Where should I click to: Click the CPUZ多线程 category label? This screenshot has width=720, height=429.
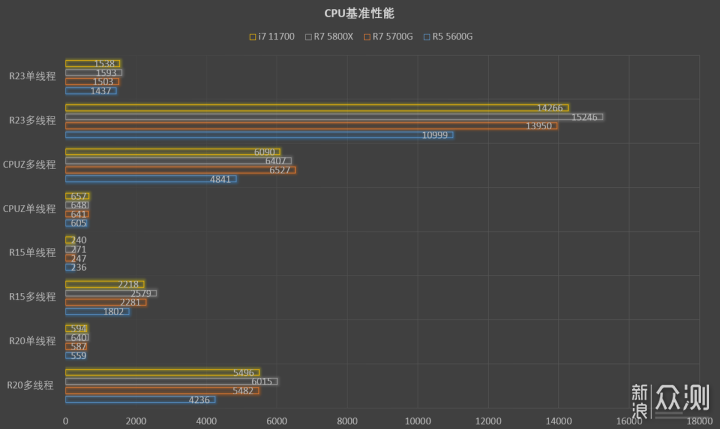tap(29, 164)
